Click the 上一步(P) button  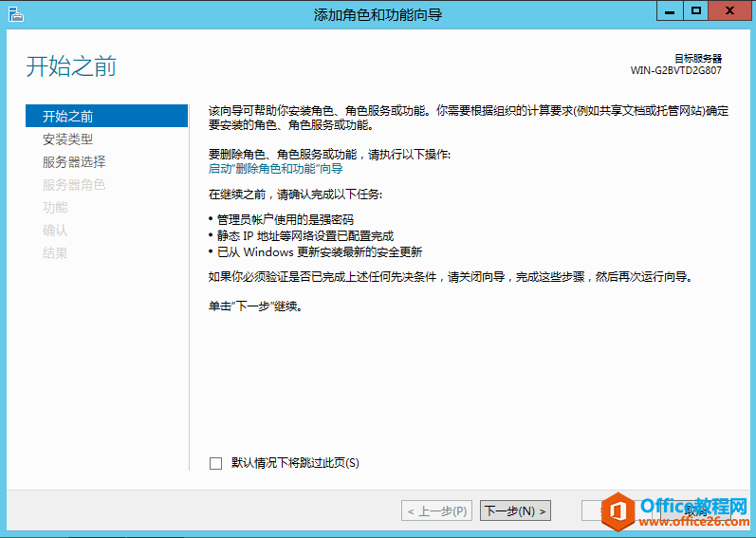point(437,511)
